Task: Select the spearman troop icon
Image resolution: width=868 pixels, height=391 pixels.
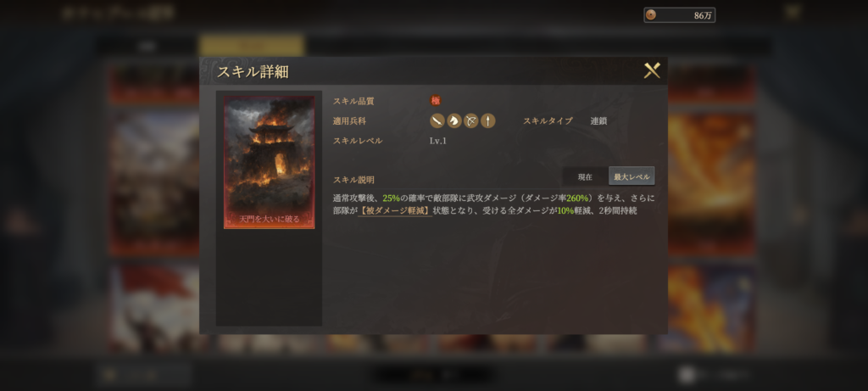Action: [x=487, y=120]
